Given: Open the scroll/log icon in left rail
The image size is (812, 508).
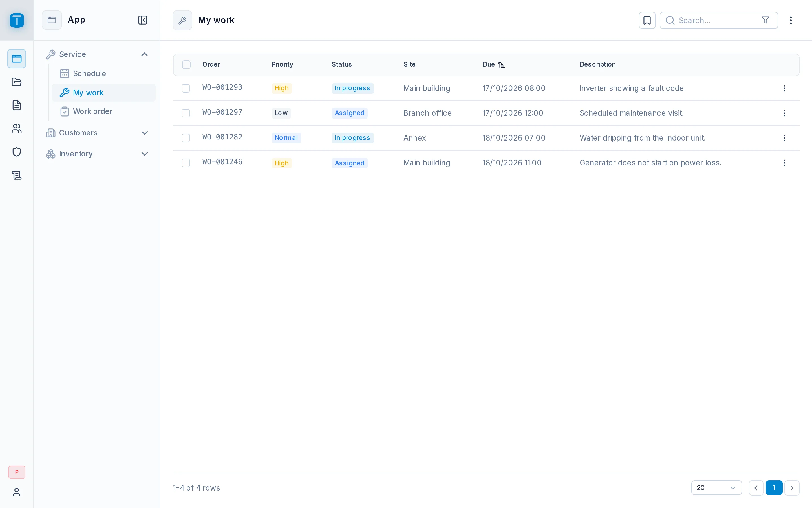Looking at the screenshot, I should 17,175.
